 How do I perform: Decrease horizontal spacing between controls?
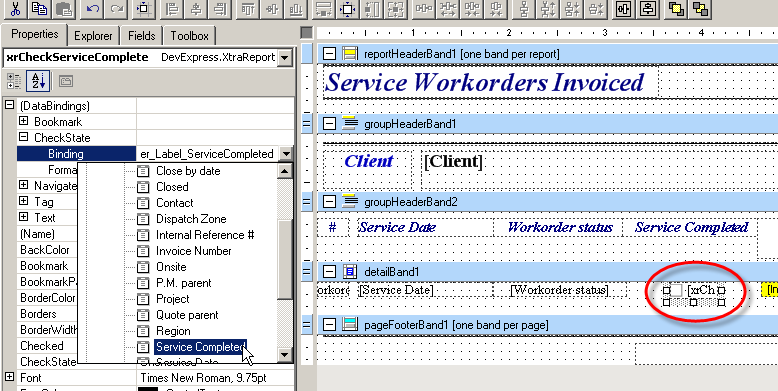coord(472,8)
